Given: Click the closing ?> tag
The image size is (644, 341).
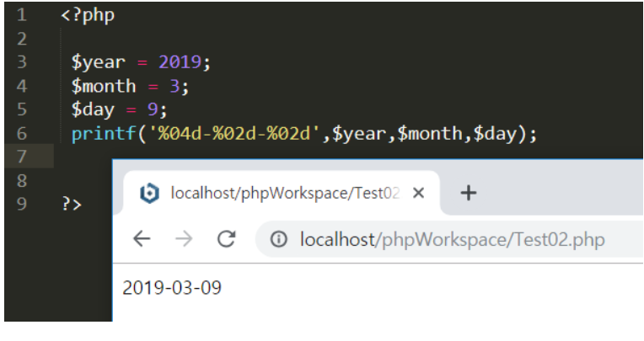Looking at the screenshot, I should tap(72, 204).
